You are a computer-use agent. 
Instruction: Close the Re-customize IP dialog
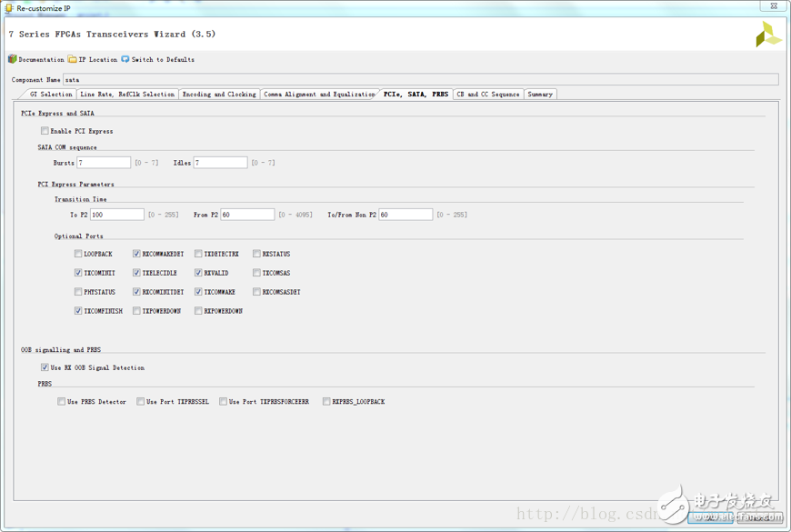(774, 6)
